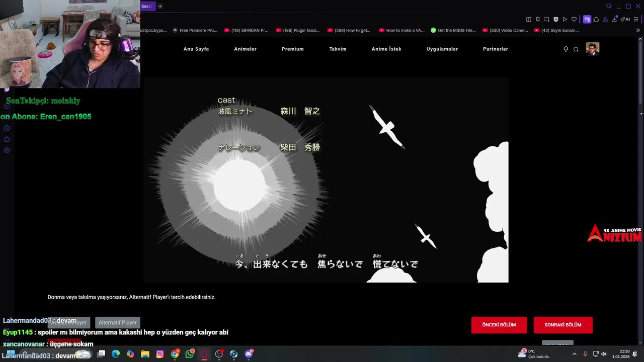644x362 pixels.
Task: Open the extensions puzzle icon
Action: tap(596, 19)
